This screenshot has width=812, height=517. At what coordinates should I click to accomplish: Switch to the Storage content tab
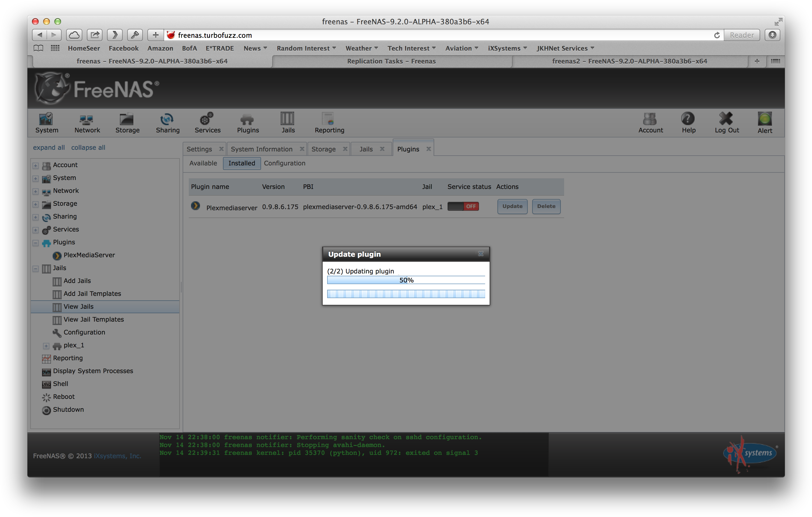pos(324,149)
